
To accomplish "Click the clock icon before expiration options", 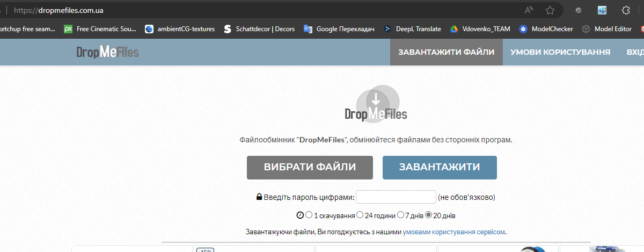I will 300,215.
